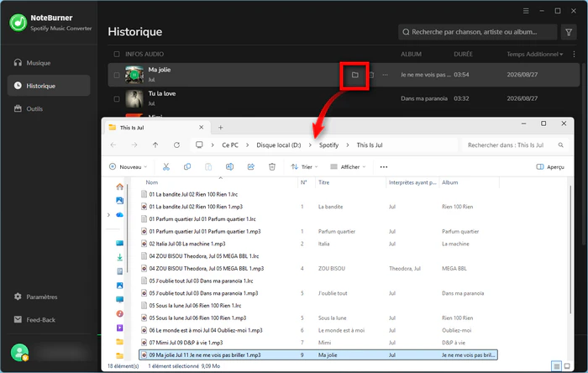Expand chevron after Ce PC breadcrumb
This screenshot has width=588, height=373.
pyautogui.click(x=247, y=145)
